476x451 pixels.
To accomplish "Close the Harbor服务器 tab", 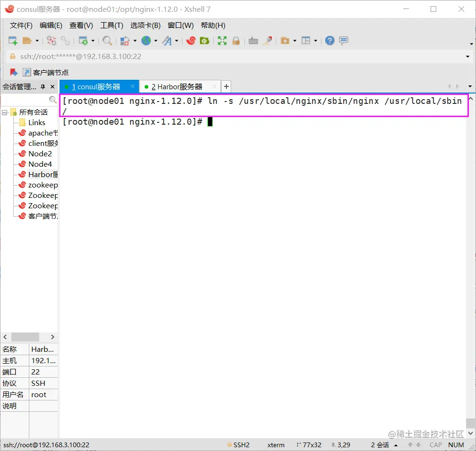I will point(215,86).
